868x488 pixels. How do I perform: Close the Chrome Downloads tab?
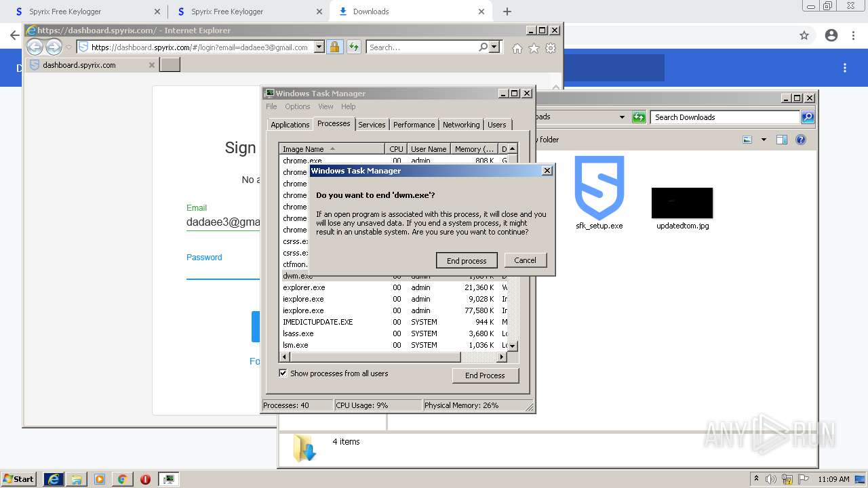click(x=481, y=12)
